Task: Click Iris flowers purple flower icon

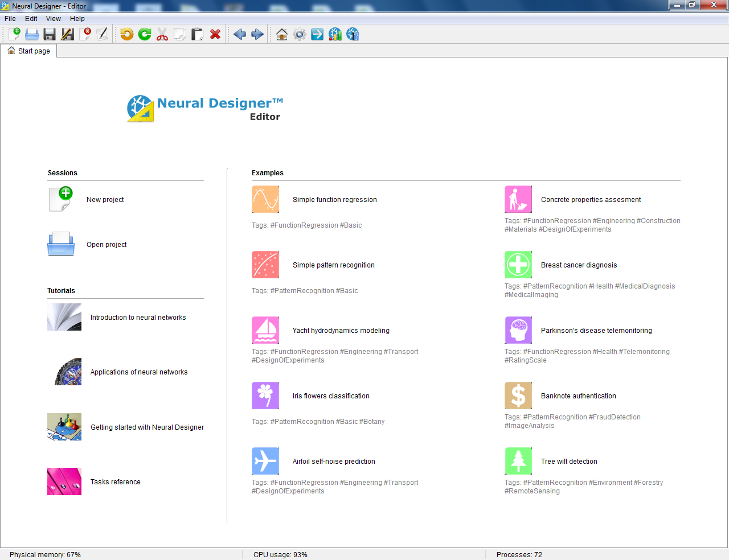Action: point(265,396)
